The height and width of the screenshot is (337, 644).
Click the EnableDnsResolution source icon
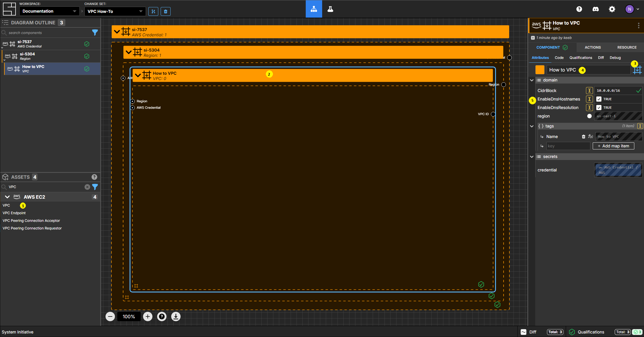pyautogui.click(x=589, y=108)
